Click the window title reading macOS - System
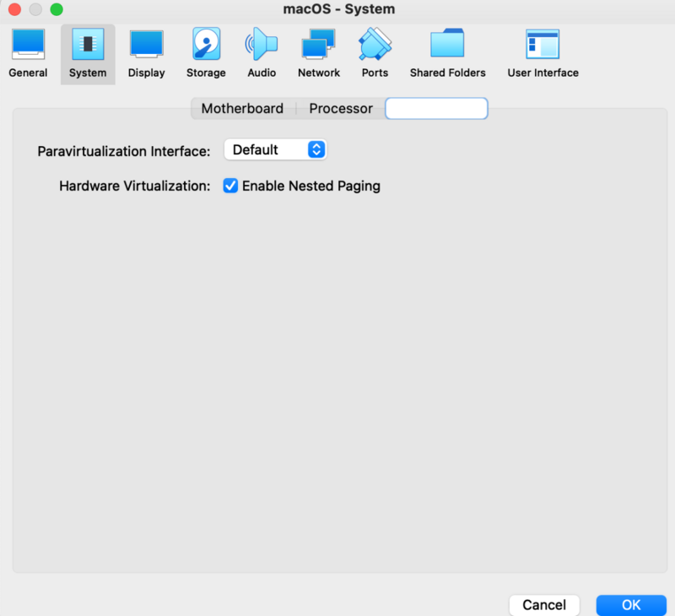This screenshot has width=675, height=616. [338, 9]
